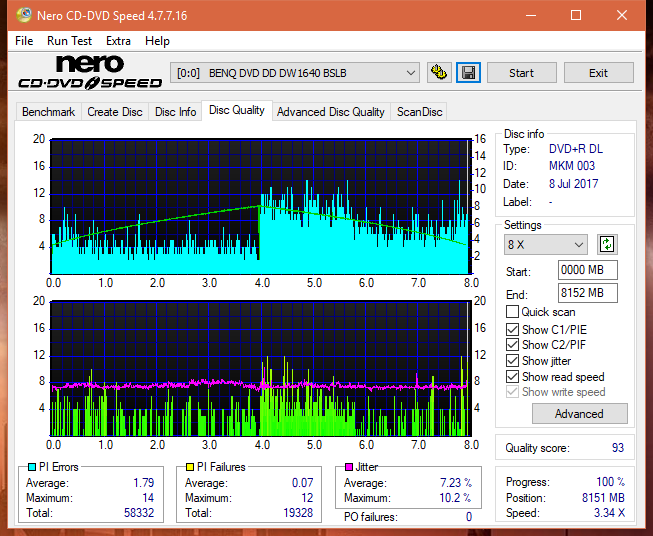Toggle the Quick scan checkbox
The image size is (653, 536).
[512, 312]
